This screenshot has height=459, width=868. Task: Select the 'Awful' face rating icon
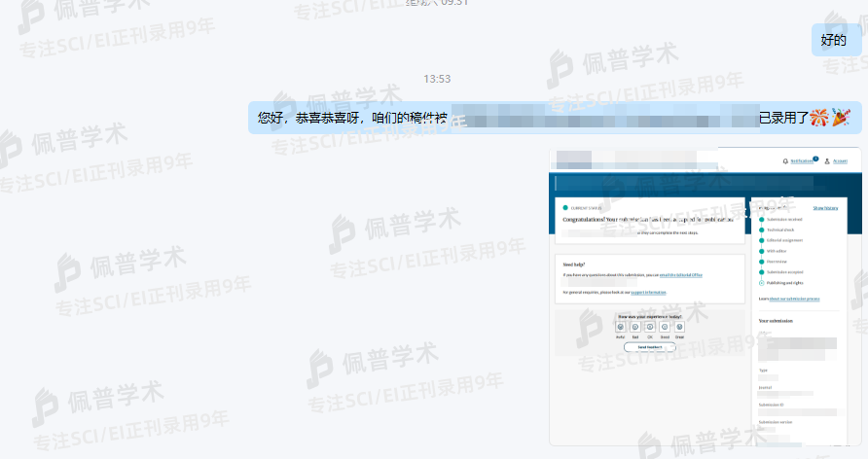(x=620, y=327)
